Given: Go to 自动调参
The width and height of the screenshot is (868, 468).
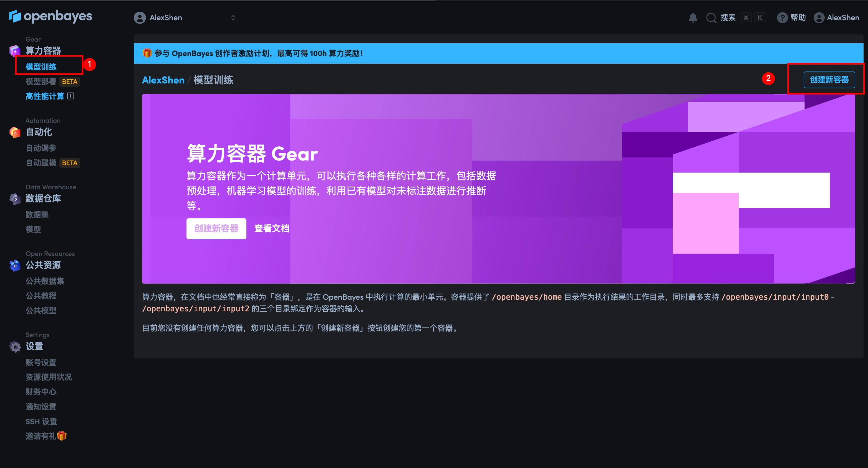Looking at the screenshot, I should pyautogui.click(x=41, y=148).
